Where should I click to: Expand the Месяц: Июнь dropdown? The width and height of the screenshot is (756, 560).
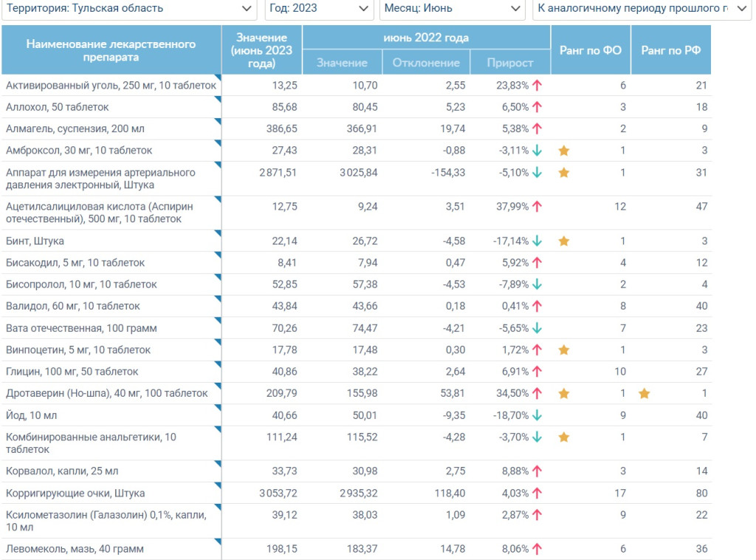[451, 9]
